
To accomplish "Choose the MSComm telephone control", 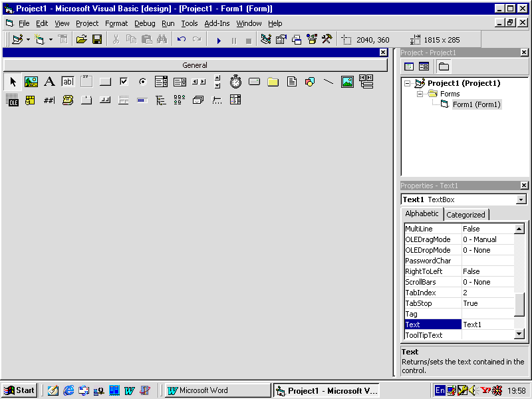I will (x=68, y=100).
